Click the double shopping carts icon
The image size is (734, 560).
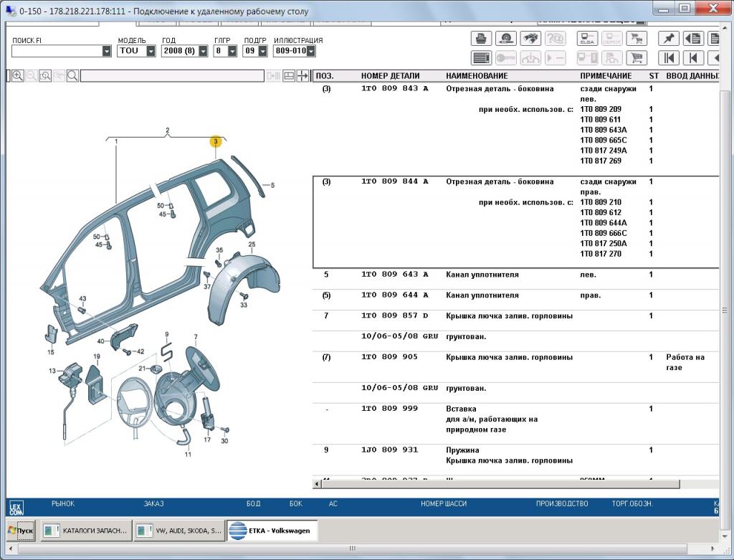[637, 39]
